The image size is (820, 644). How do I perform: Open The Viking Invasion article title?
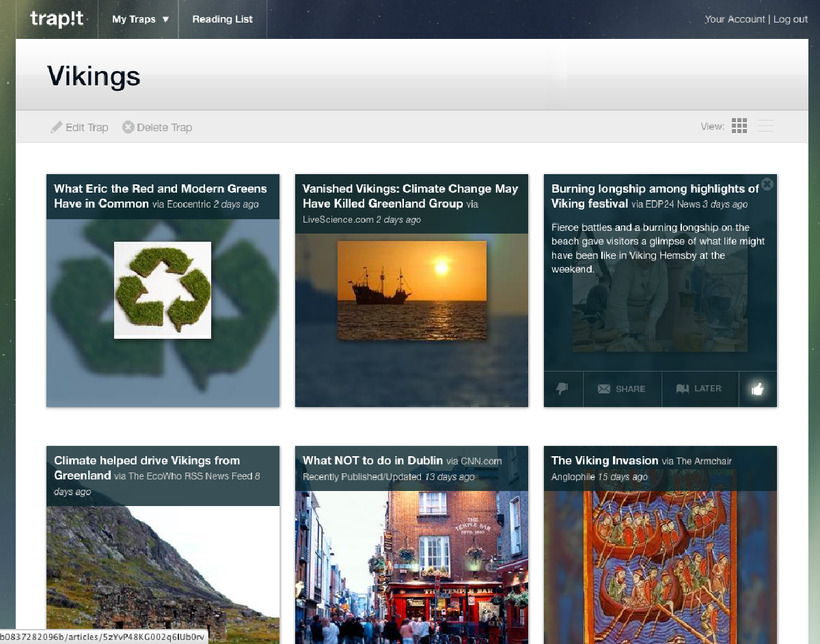[x=605, y=460]
